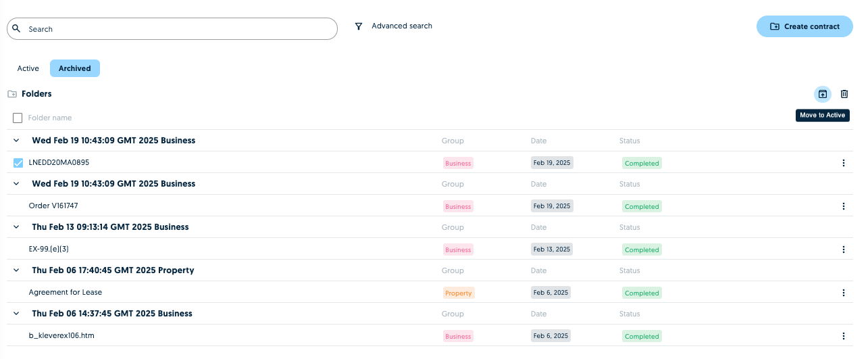Image resolution: width=868 pixels, height=359 pixels.
Task: Click the Business tag on Order V161747 row
Action: tap(458, 206)
